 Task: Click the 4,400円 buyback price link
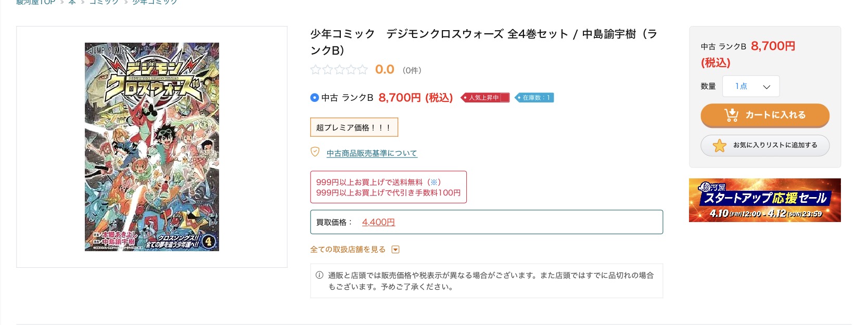pyautogui.click(x=378, y=222)
